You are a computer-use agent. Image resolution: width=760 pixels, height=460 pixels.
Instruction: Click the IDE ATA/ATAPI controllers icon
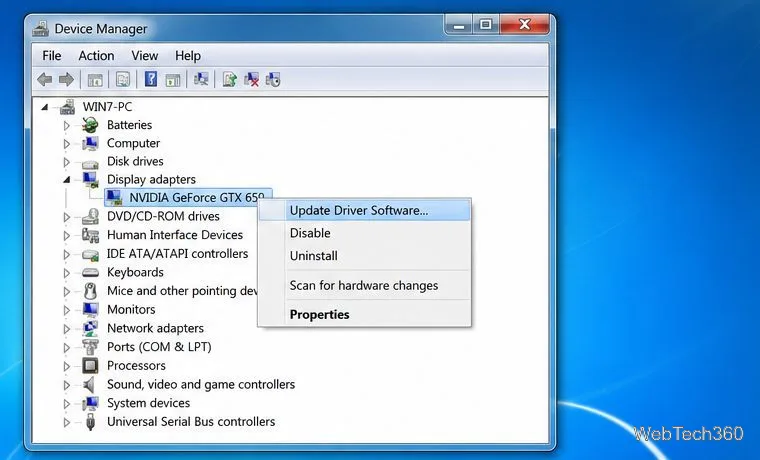coord(90,254)
